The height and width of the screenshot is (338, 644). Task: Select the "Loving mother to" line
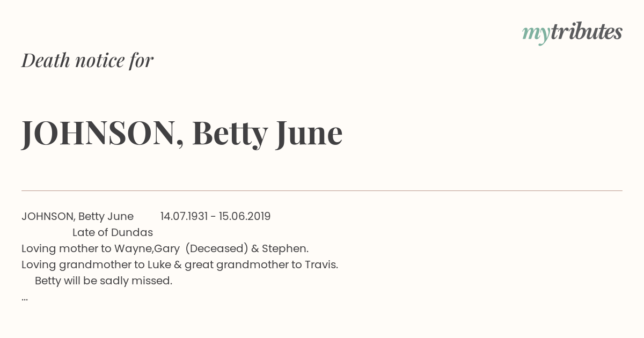(165, 248)
